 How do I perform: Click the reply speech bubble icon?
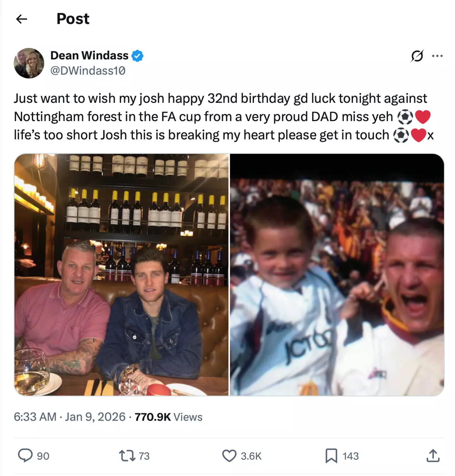click(x=25, y=456)
